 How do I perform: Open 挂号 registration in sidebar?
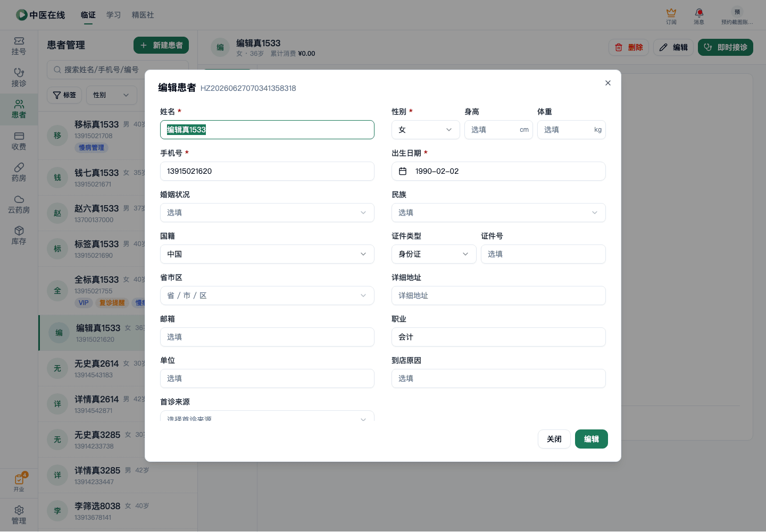pos(19,46)
